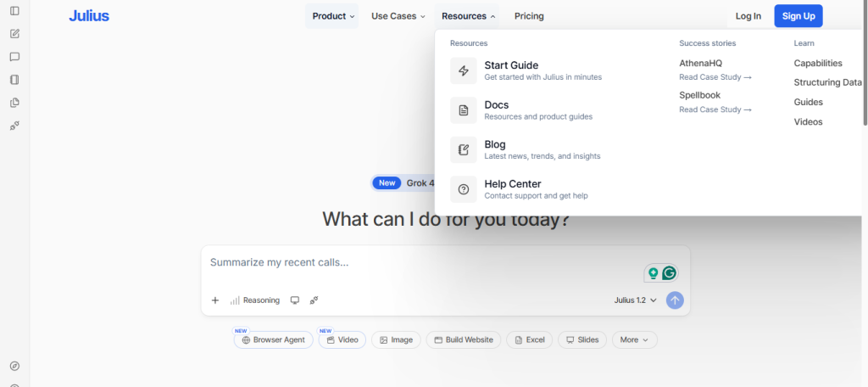
Task: Open the Guides link under Learn
Action: (x=808, y=102)
